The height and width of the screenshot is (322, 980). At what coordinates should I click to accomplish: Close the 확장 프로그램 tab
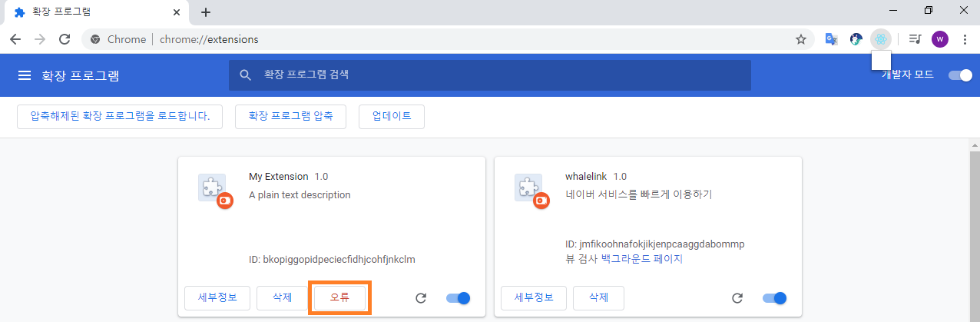tap(177, 12)
